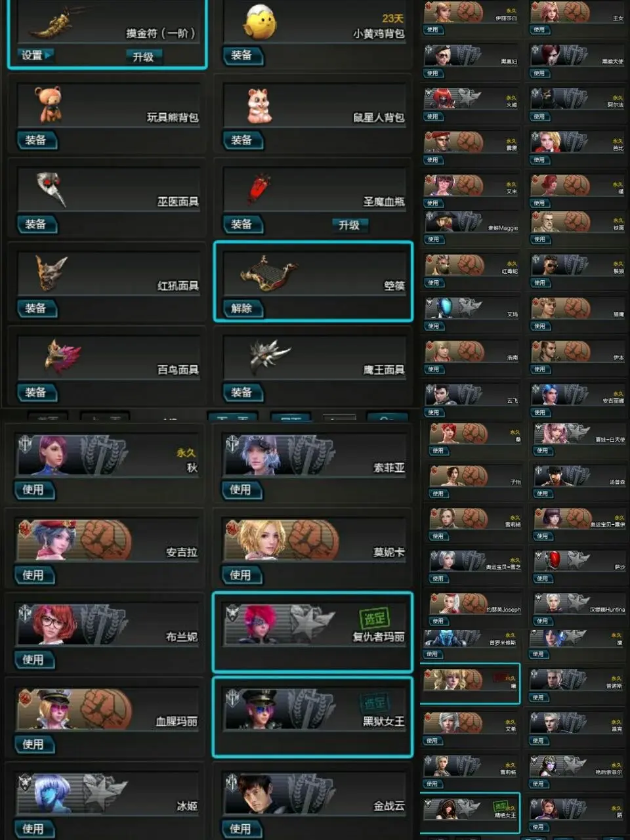Unequip 笠筏 with the 解除 button
This screenshot has width=630, height=840.
click(243, 308)
